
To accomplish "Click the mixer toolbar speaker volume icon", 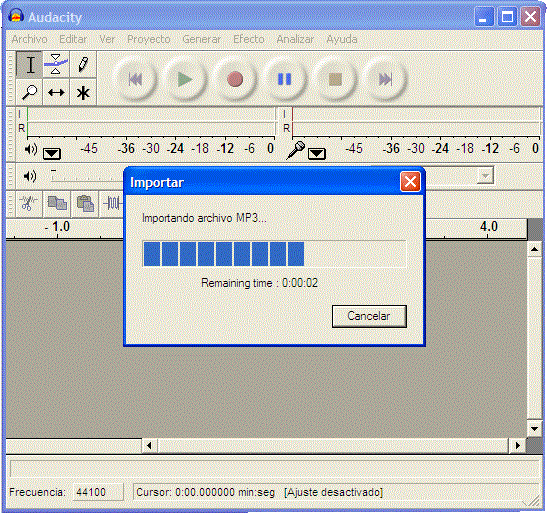I will [30, 176].
